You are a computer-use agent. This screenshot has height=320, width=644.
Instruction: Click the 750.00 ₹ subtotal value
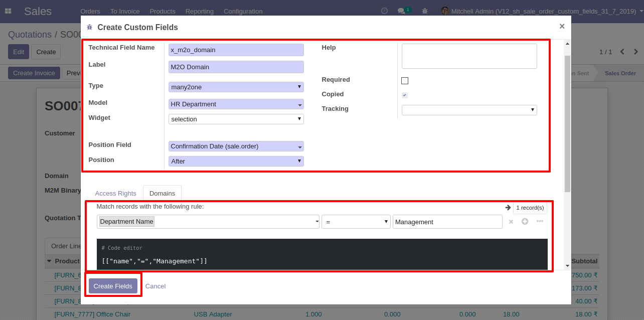pyautogui.click(x=584, y=275)
